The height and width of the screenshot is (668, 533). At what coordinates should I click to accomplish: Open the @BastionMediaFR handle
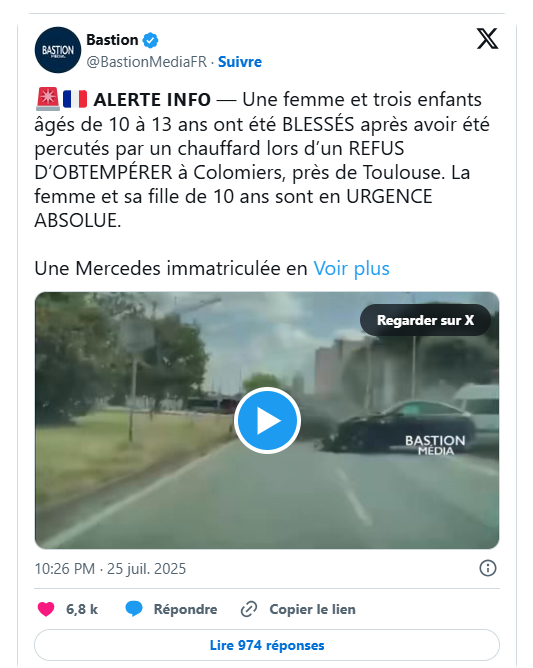point(147,62)
